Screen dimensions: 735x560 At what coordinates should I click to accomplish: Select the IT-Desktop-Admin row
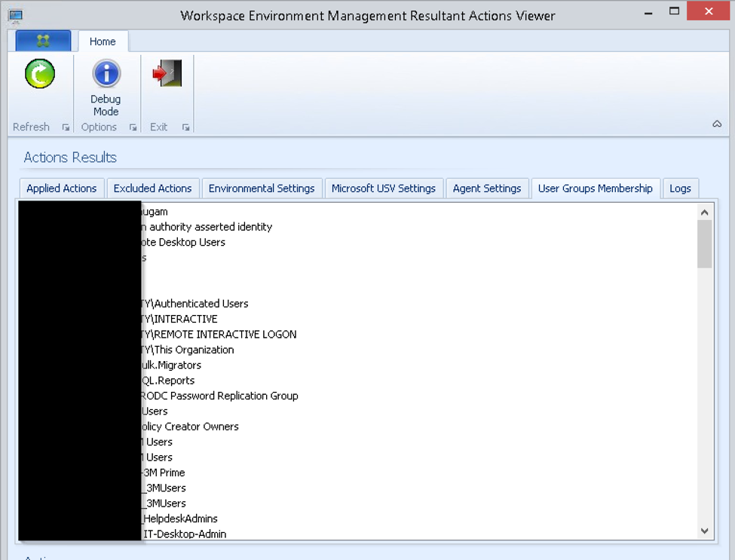coord(359,534)
